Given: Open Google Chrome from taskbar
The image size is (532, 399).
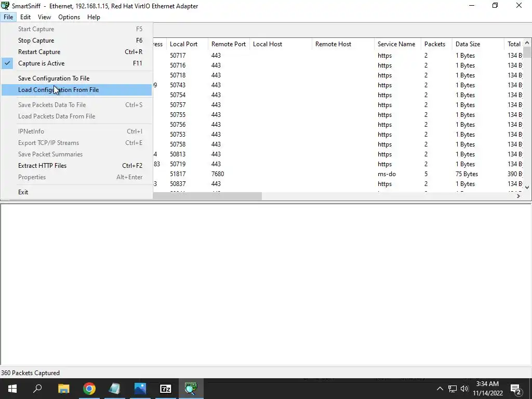Looking at the screenshot, I should [89, 389].
